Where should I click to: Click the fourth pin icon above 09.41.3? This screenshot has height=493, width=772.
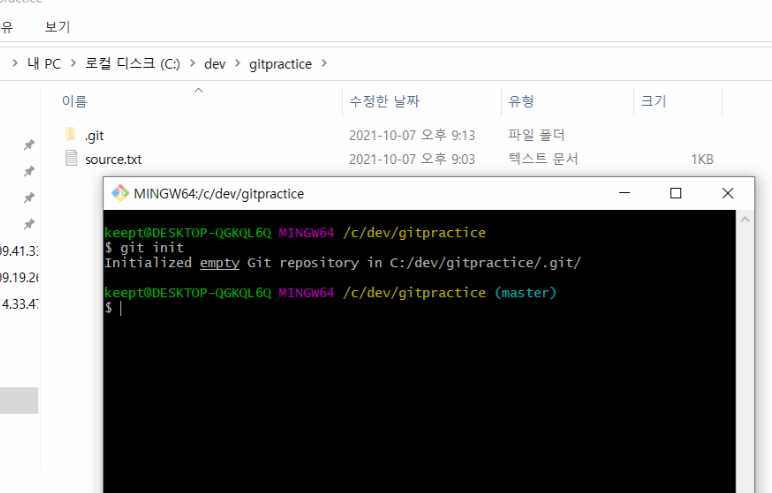click(x=29, y=225)
